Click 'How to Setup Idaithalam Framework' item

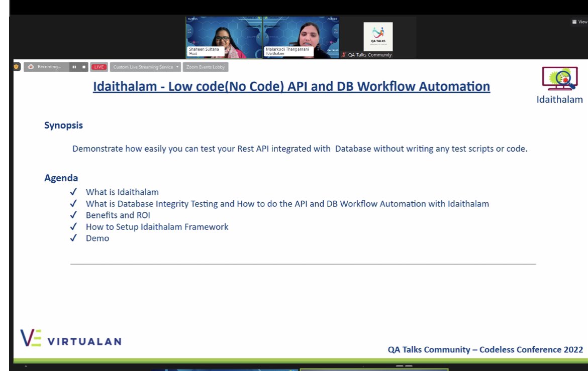click(x=157, y=227)
